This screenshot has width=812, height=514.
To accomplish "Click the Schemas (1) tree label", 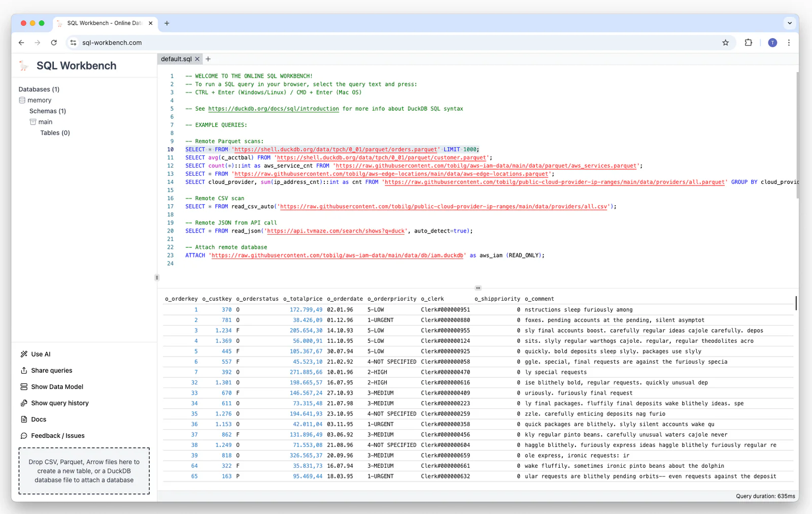I will tap(48, 111).
